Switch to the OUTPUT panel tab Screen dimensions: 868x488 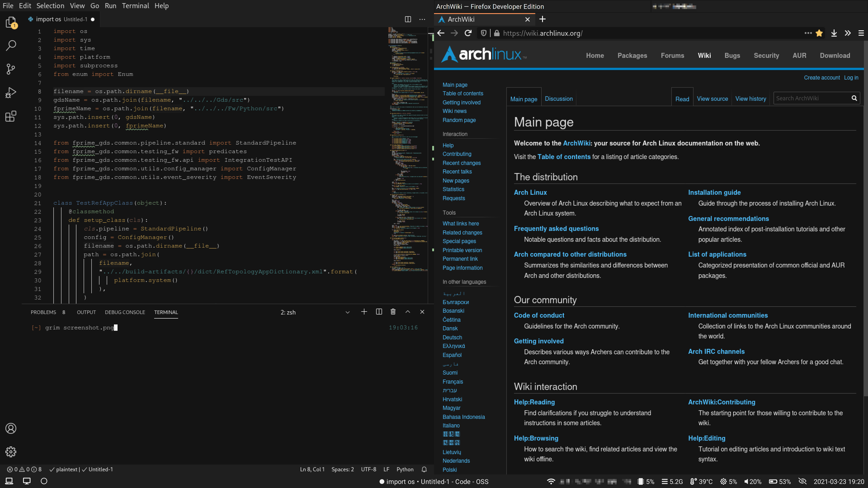pos(86,312)
